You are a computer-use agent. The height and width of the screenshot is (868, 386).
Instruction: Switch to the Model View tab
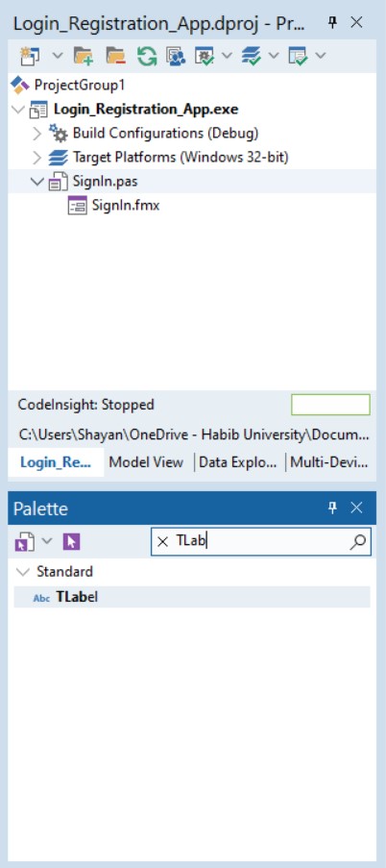pyautogui.click(x=146, y=462)
